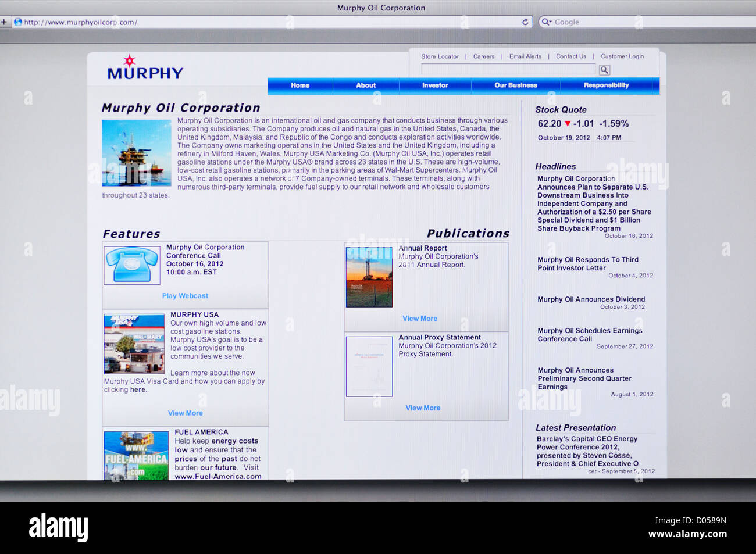Click the Customer Login link
The width and height of the screenshot is (756, 554).
[x=622, y=56]
